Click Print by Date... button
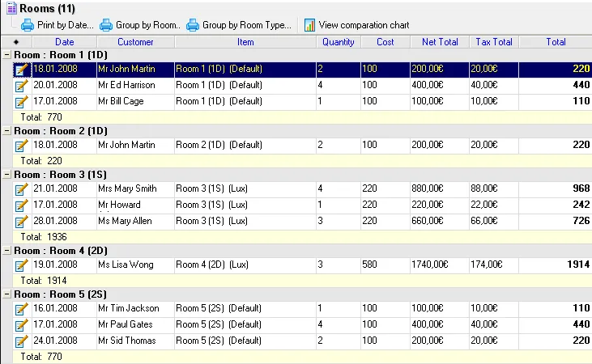The image size is (592, 364). 57,25
